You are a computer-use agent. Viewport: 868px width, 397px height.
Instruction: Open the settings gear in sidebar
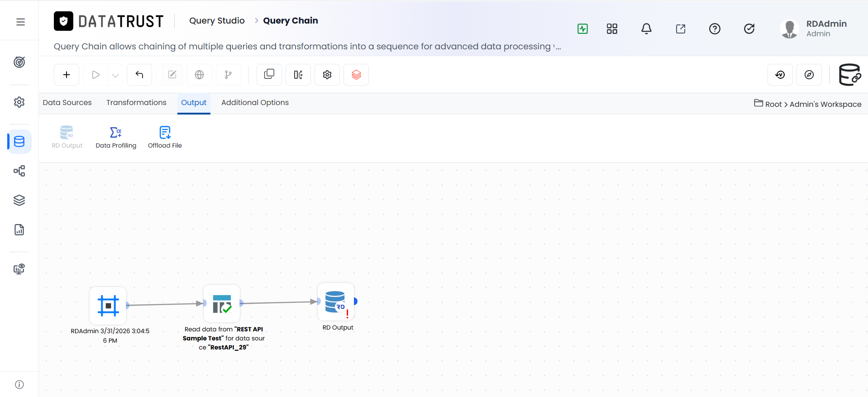(x=19, y=102)
